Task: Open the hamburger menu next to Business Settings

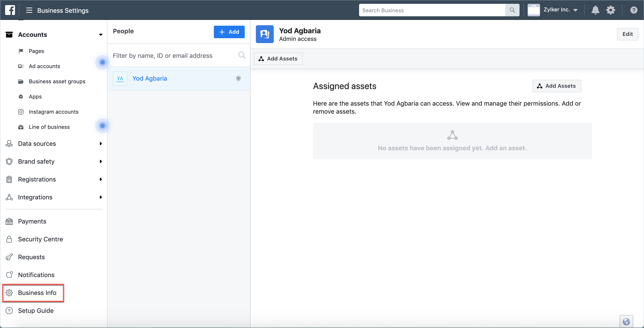Action: pyautogui.click(x=29, y=10)
